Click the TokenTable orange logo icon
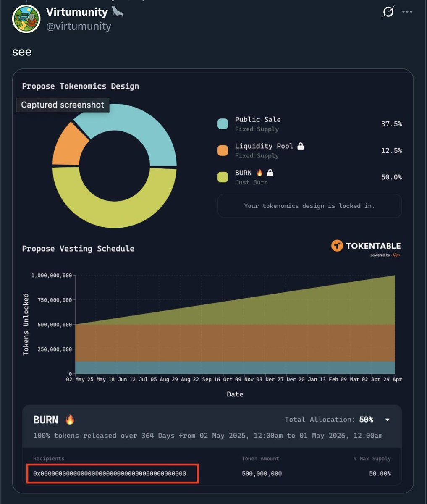 pos(337,246)
